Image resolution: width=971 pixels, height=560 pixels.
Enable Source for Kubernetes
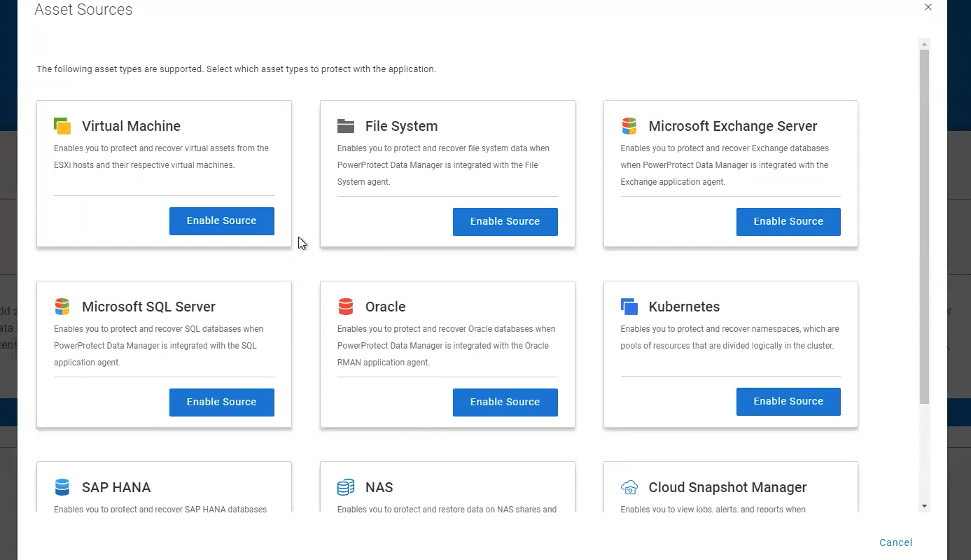click(788, 401)
